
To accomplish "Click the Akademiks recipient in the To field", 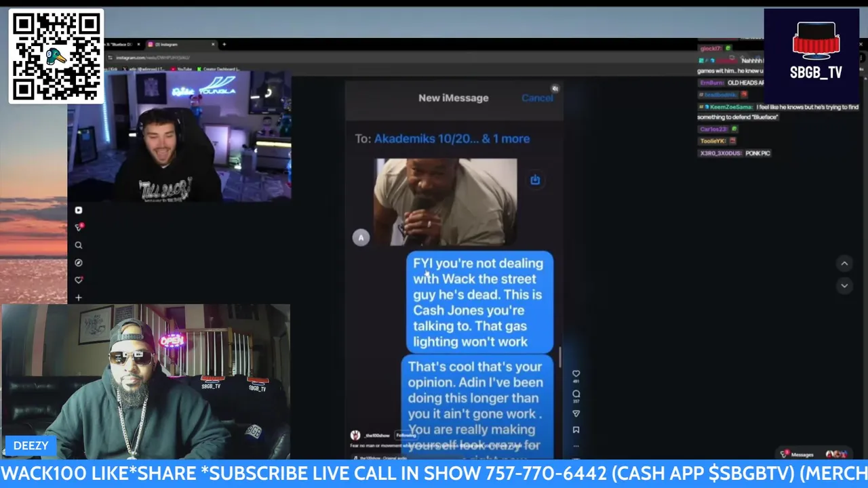I will (452, 139).
